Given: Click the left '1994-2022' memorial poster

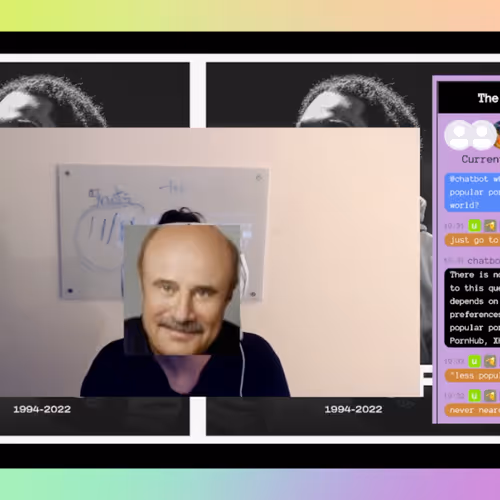Looking at the screenshot, I should 95,249.
